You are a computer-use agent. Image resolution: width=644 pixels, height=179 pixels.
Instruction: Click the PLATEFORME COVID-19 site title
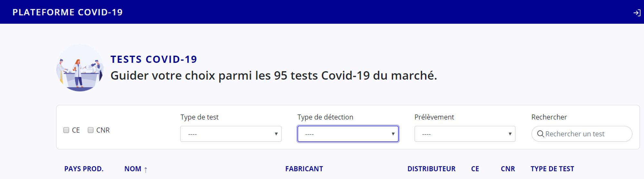click(68, 12)
